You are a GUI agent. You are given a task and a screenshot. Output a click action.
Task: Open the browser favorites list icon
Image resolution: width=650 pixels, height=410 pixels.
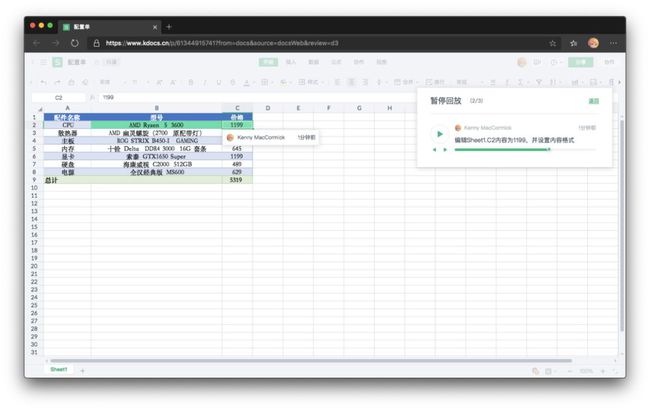pyautogui.click(x=573, y=43)
